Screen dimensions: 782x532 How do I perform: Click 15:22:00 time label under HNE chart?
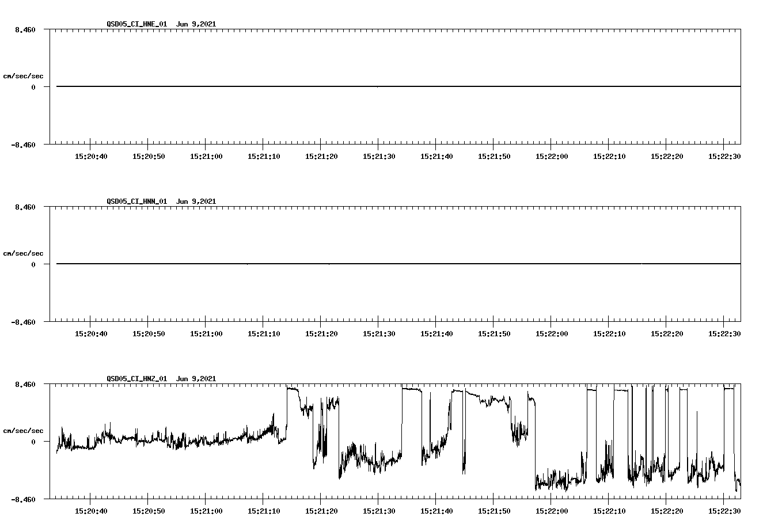point(552,156)
